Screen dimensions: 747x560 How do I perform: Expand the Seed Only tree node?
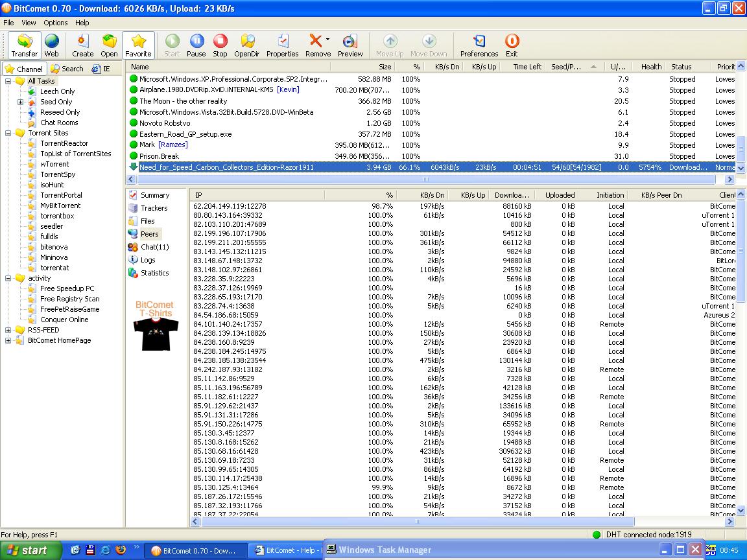point(21,102)
